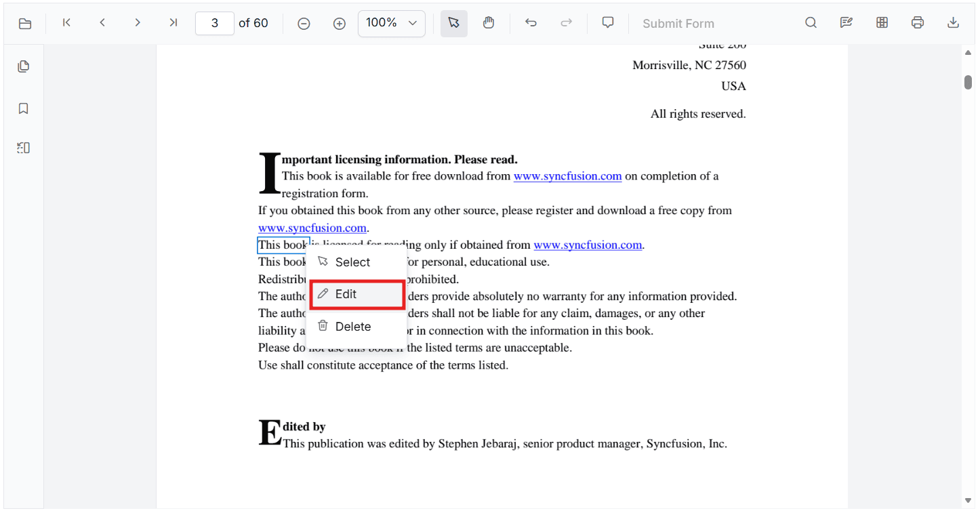Viewport: 980px width, 513px height.
Task: Jump to the last page
Action: pyautogui.click(x=173, y=23)
